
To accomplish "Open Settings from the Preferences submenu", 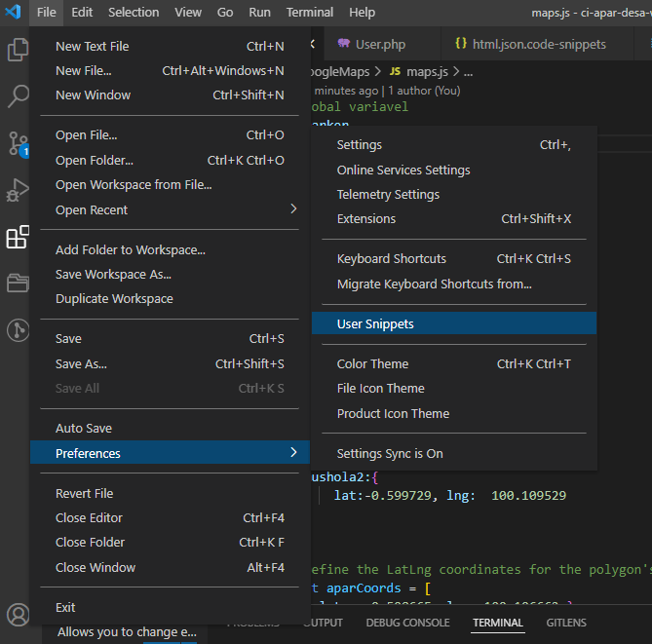I will (x=454, y=145).
